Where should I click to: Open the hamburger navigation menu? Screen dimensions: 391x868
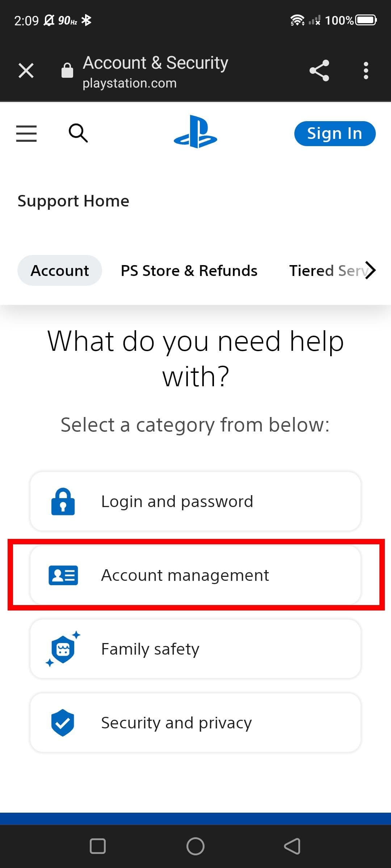pyautogui.click(x=26, y=133)
